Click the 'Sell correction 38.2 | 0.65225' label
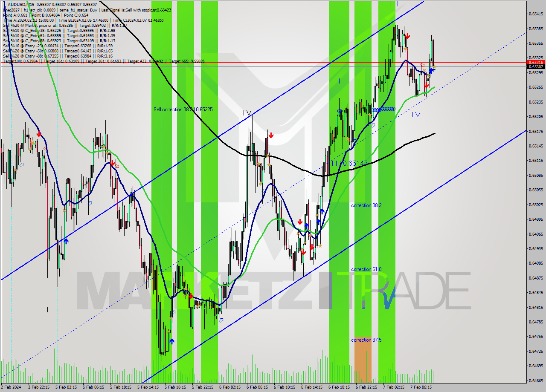This screenshot has height=392, width=546. click(183, 110)
